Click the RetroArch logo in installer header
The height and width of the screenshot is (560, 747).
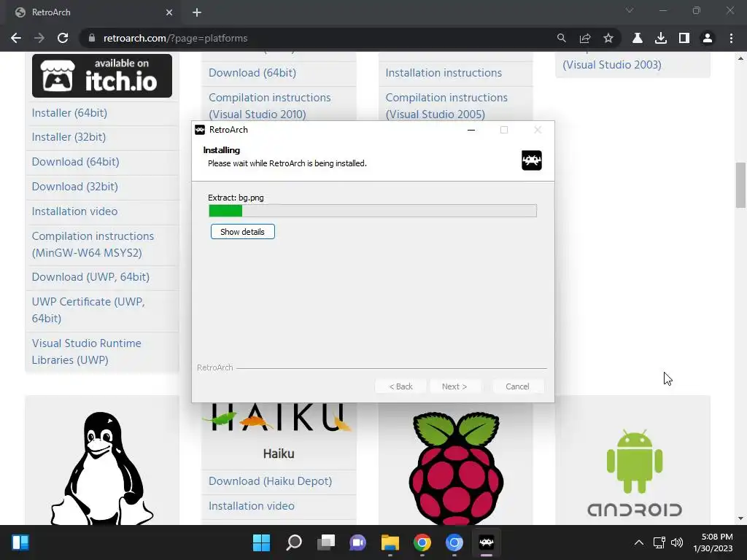click(x=532, y=160)
